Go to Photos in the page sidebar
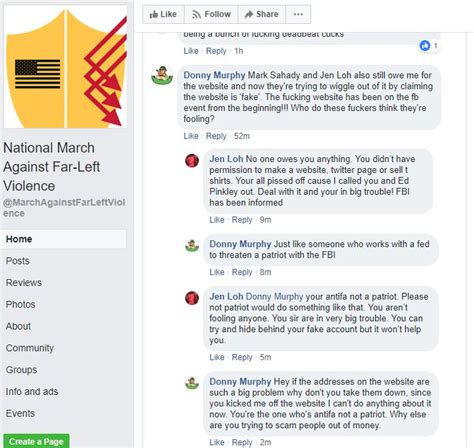 pyautogui.click(x=20, y=304)
